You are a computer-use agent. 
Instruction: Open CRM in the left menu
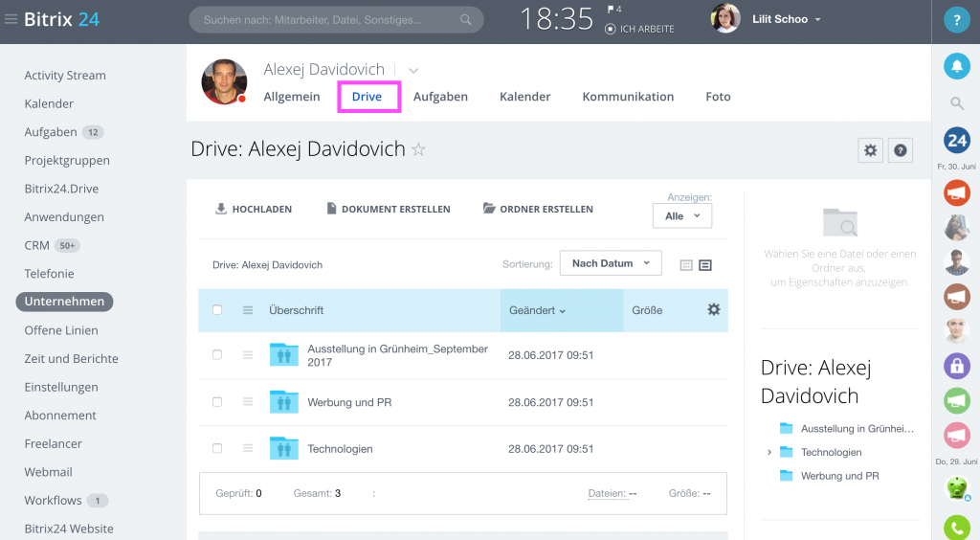(x=37, y=246)
